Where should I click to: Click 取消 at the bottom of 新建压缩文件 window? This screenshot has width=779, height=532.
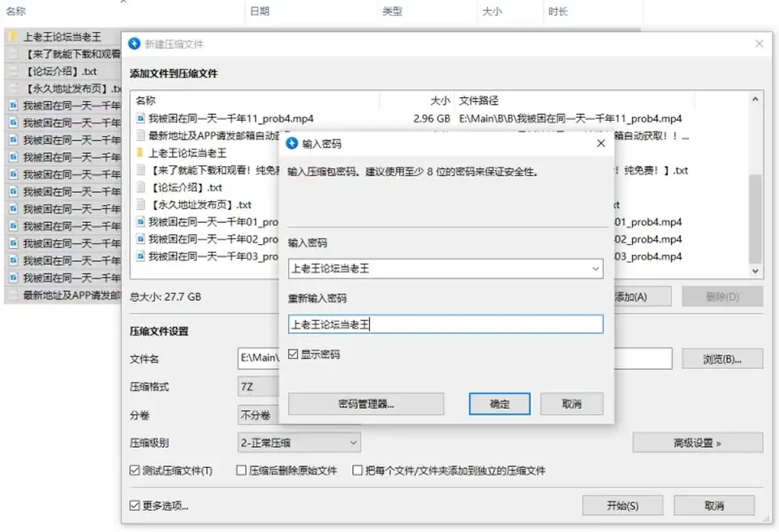point(714,505)
